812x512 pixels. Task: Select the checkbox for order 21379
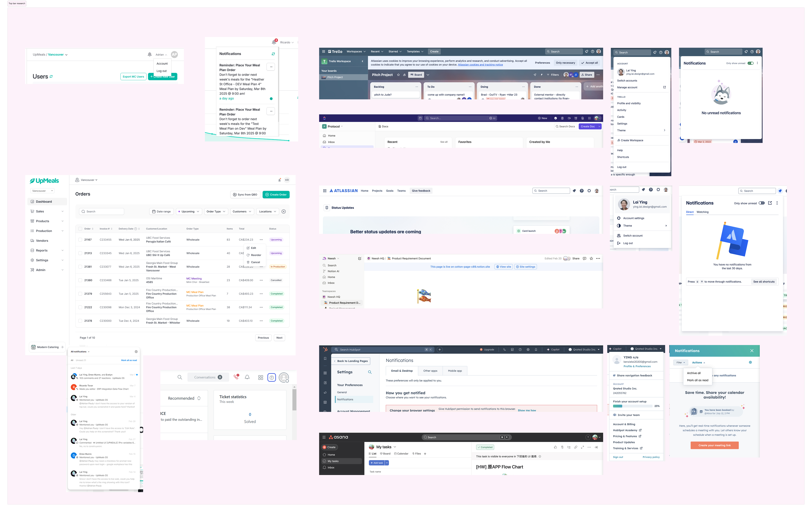tap(80, 294)
